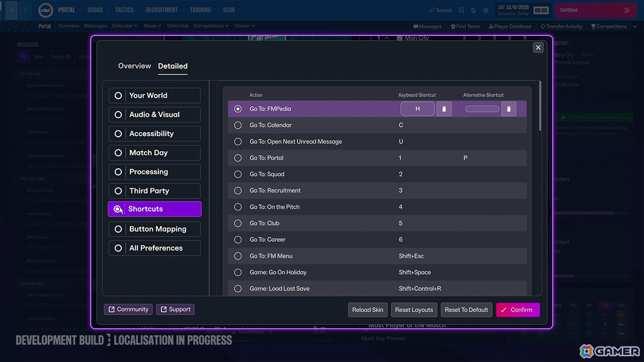Image resolution: width=644 pixels, height=362 pixels.
Task: Open the Recruitment top menu
Action: tap(165, 10)
